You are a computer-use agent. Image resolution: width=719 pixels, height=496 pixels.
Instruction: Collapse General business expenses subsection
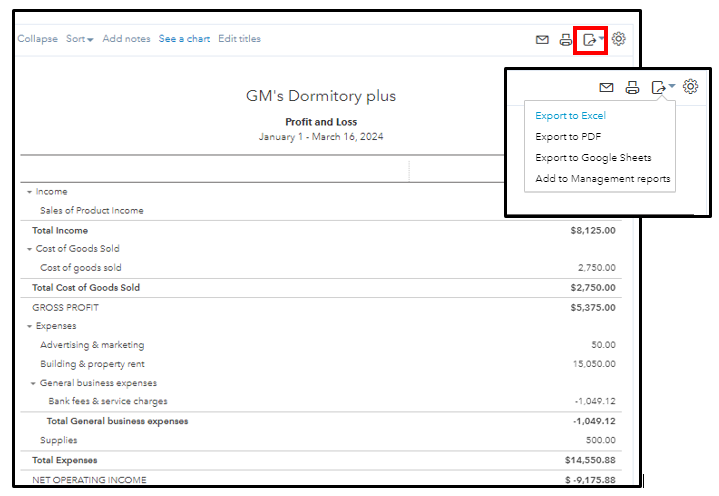tap(33, 383)
